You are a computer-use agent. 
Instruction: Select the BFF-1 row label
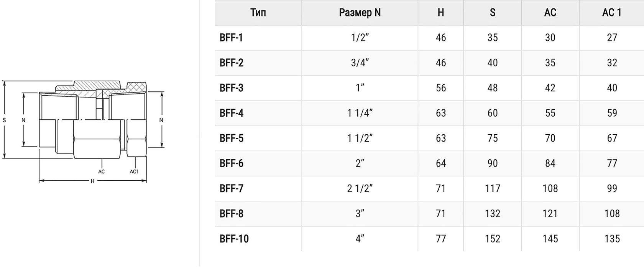(231, 38)
